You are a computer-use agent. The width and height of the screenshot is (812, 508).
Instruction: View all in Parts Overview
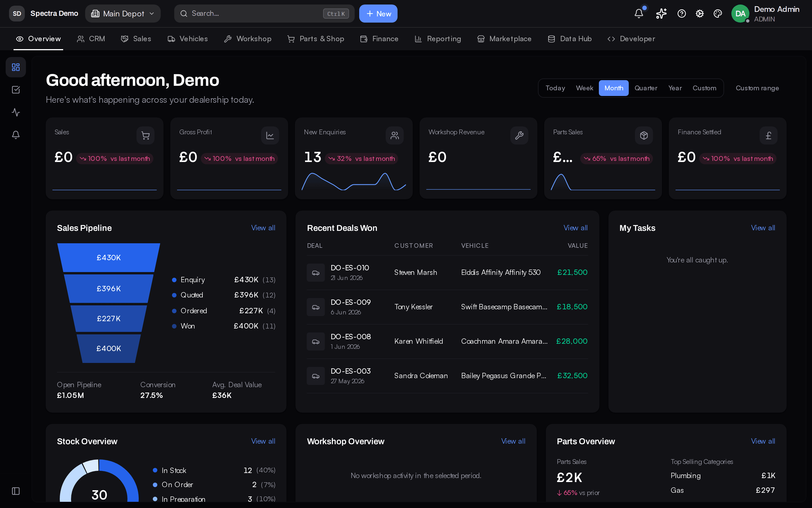pos(763,441)
